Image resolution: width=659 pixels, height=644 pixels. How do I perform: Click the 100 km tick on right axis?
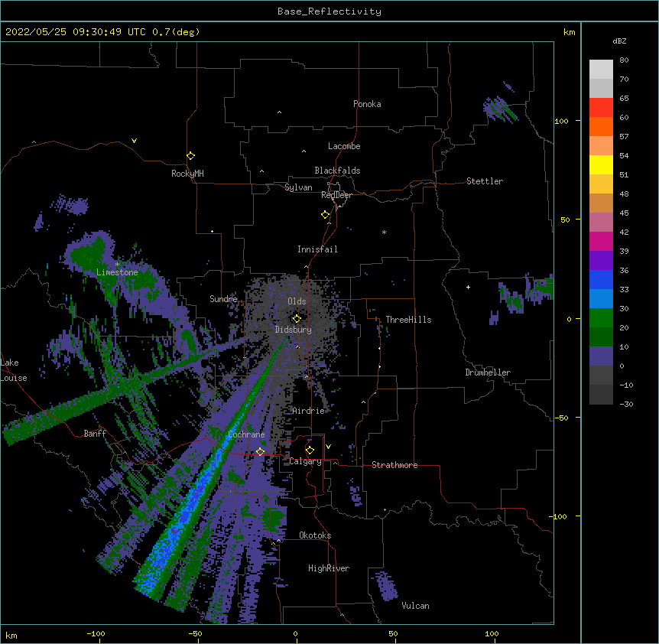pyautogui.click(x=561, y=121)
